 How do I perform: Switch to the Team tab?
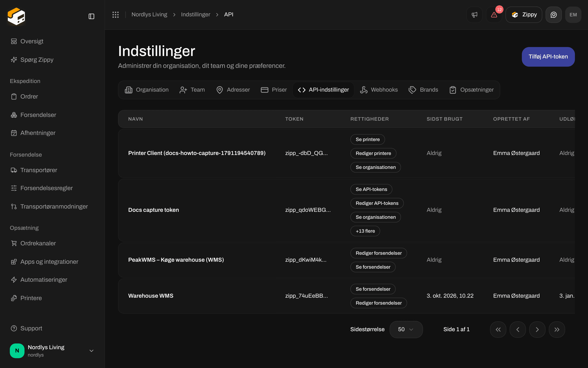(x=192, y=90)
